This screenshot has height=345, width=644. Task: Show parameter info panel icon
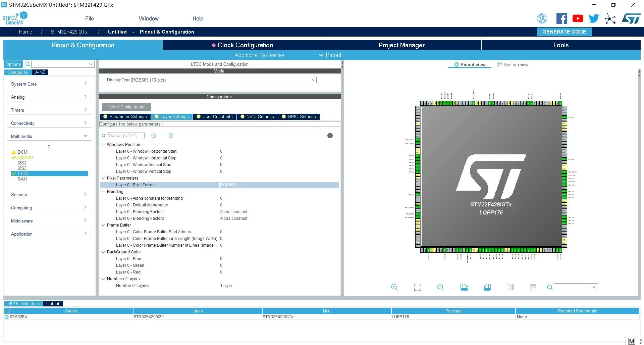tap(330, 136)
